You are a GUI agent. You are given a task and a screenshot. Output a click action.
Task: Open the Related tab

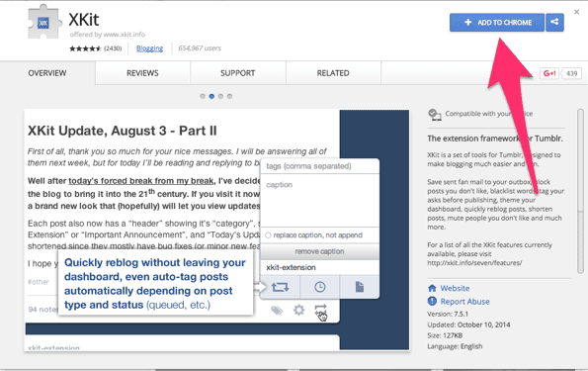[x=333, y=73]
